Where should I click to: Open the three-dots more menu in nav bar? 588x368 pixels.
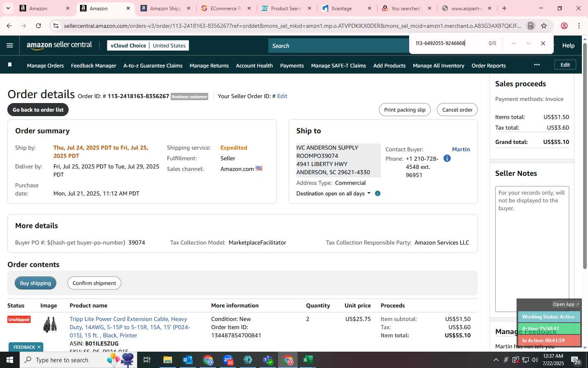click(537, 65)
